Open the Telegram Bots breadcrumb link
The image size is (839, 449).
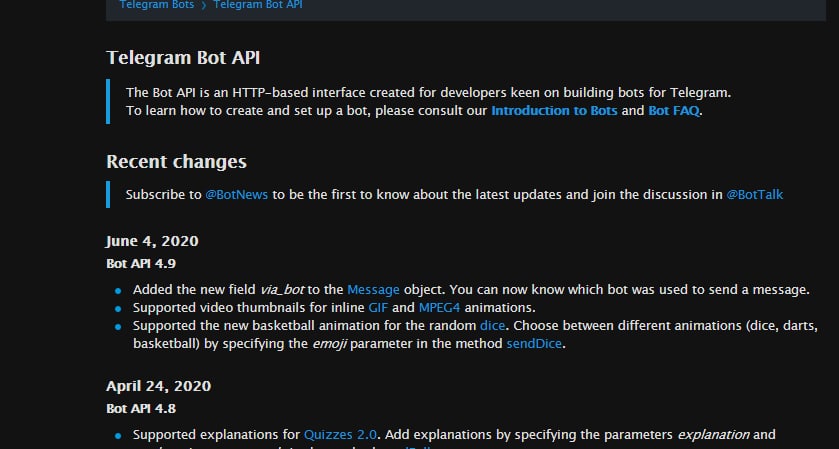(157, 5)
